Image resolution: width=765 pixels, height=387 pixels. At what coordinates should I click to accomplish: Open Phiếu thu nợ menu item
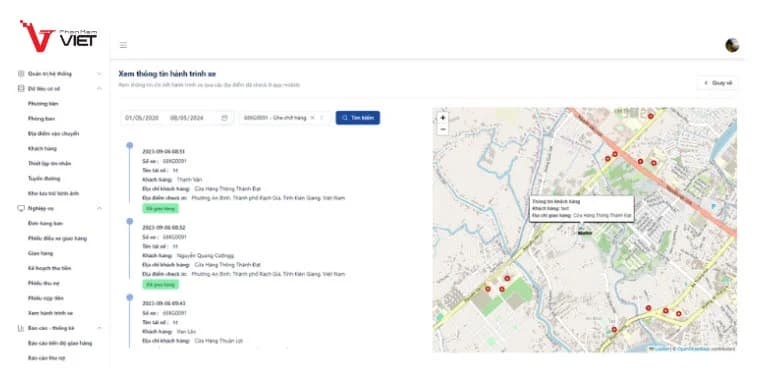(43, 283)
